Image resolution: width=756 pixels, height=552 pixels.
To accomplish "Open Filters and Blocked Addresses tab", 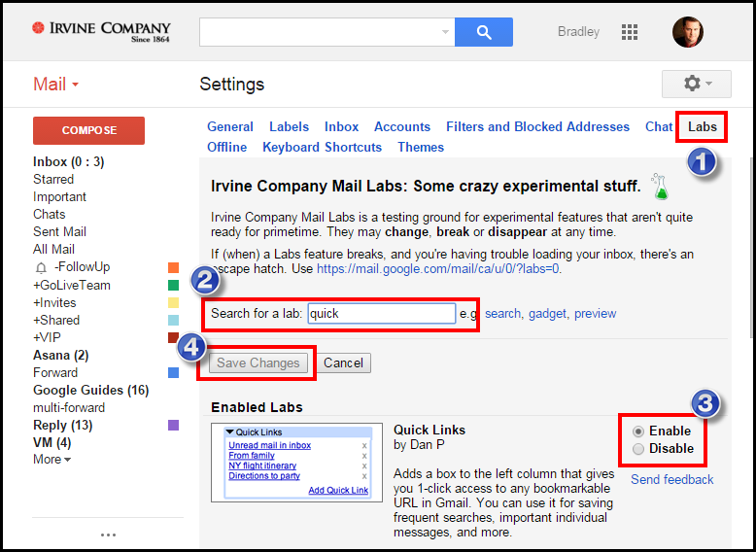I will (537, 126).
